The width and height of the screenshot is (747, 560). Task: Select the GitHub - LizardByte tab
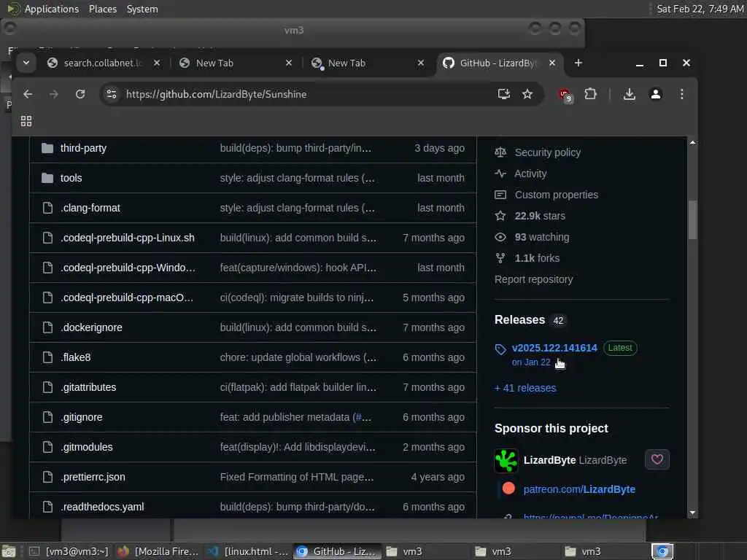[x=498, y=63]
